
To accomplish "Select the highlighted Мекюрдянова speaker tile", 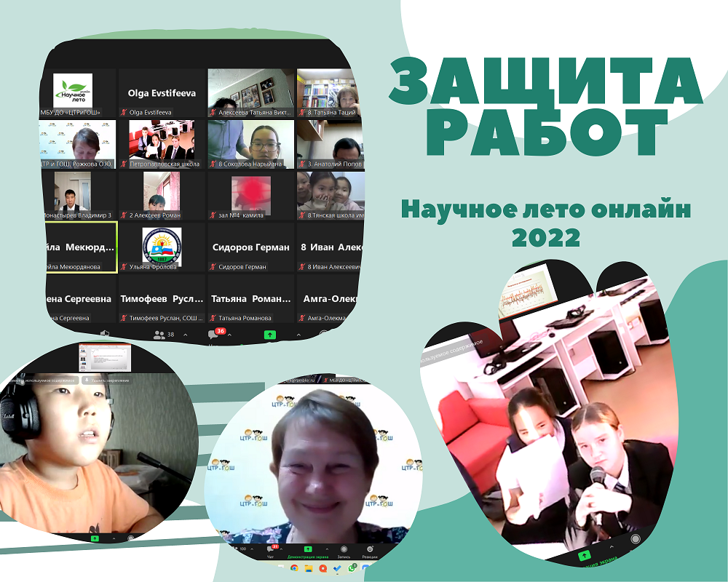I will point(79,247).
